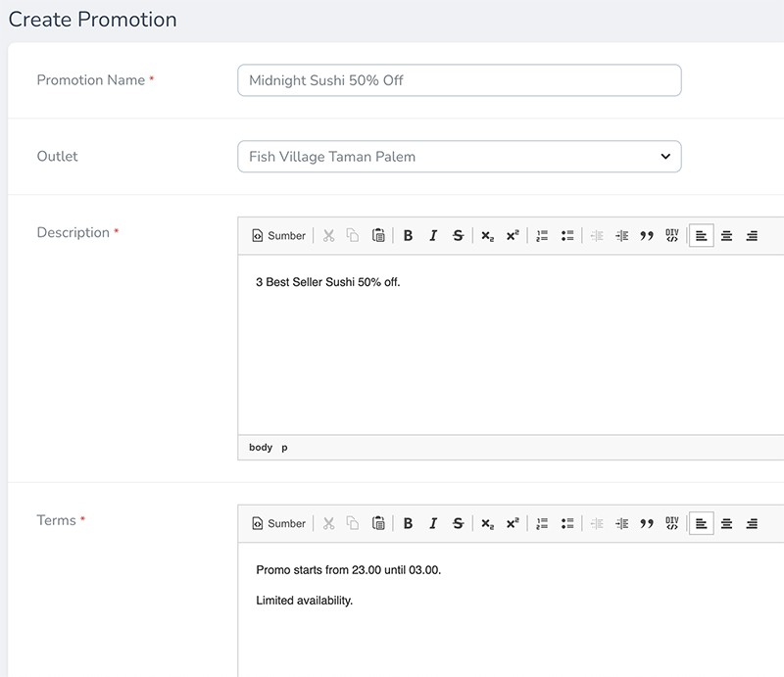784x677 pixels.
Task: Click the Promotion Name input field
Action: pyautogui.click(x=459, y=80)
